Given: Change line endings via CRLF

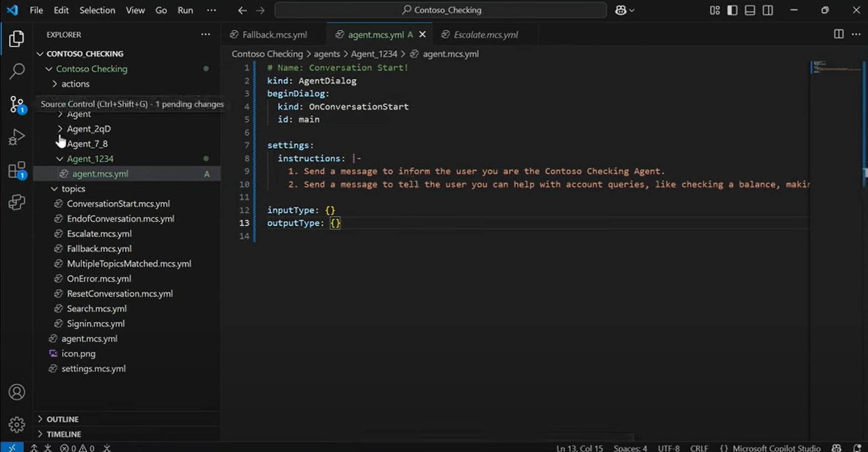Looking at the screenshot, I should tap(699, 448).
